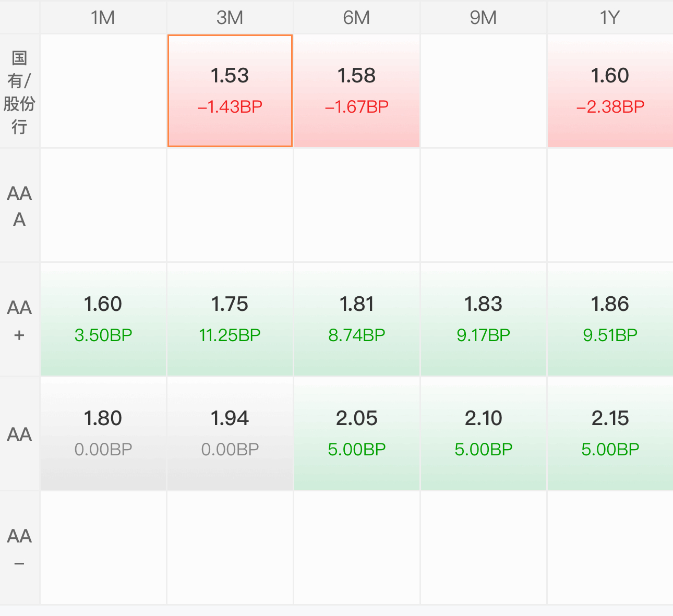Select the highlighted 3M 1.53 cell
The height and width of the screenshot is (616, 673).
pyautogui.click(x=230, y=91)
